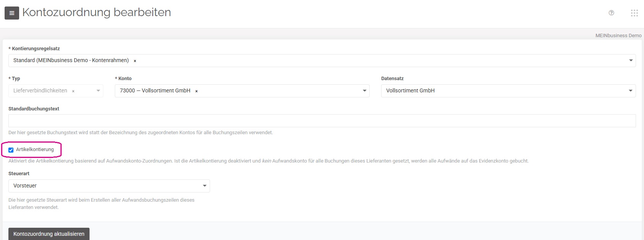644x240 pixels.
Task: Click the Standardbuchungstext field label
Action: [x=34, y=109]
